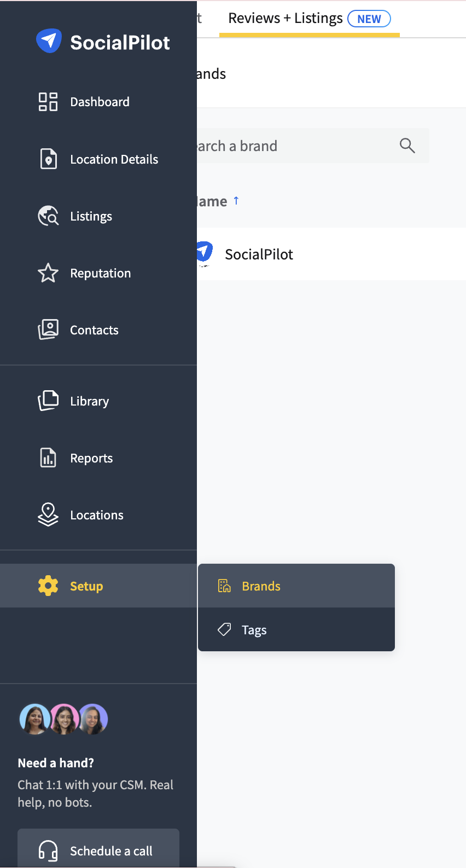Click the third CSM avatar with purple background
The height and width of the screenshot is (868, 466).
[94, 719]
